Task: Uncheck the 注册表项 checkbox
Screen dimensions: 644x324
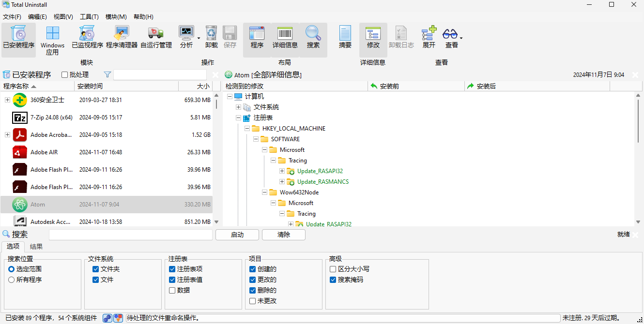Action: pyautogui.click(x=172, y=269)
